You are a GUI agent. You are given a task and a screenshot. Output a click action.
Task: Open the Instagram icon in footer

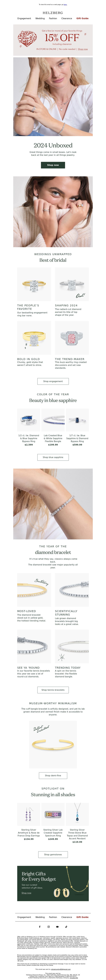48,927
